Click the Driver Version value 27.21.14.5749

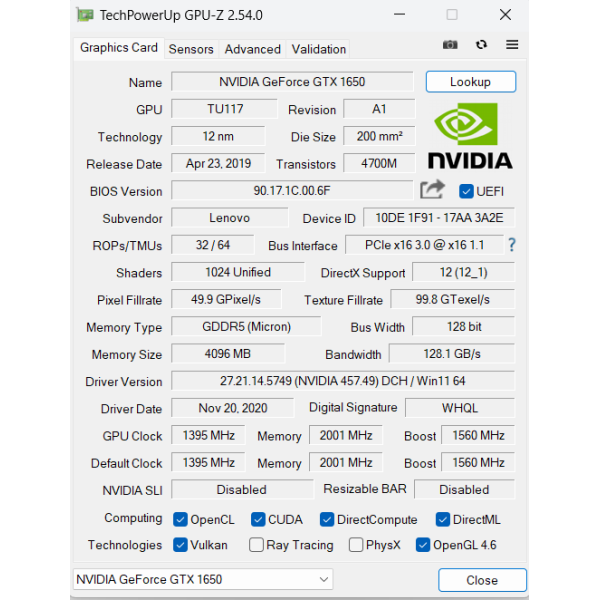pos(343,380)
